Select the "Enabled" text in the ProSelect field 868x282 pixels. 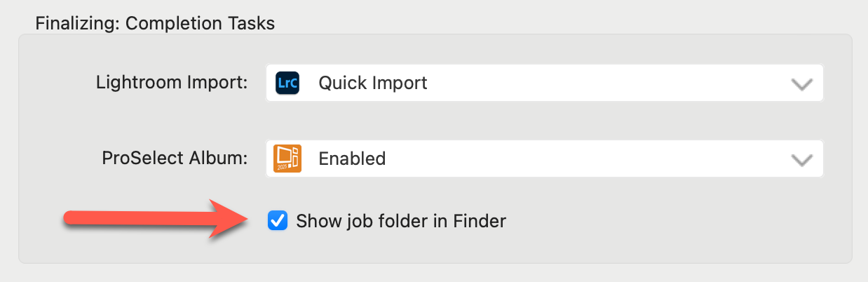click(352, 159)
